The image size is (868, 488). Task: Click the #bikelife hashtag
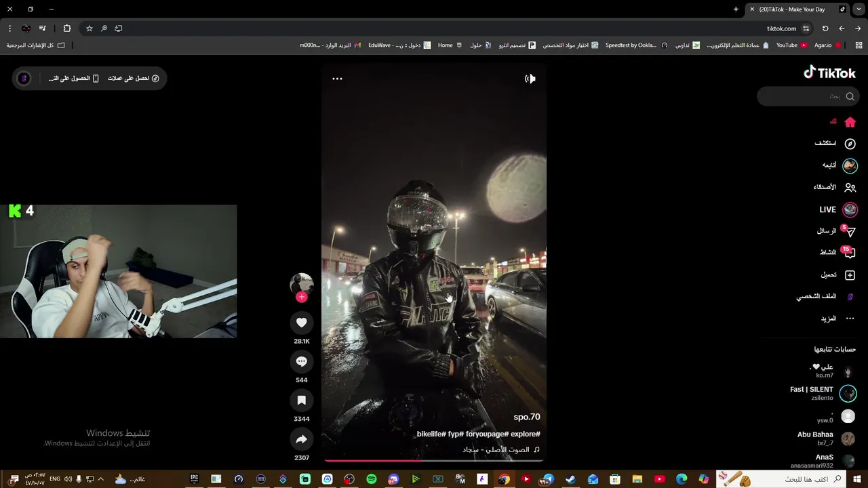[x=431, y=434]
